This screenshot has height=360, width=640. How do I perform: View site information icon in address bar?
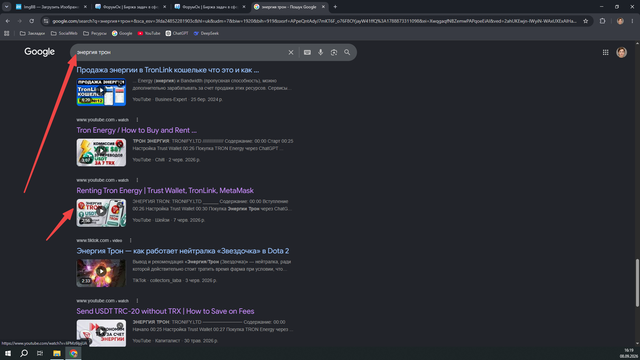tap(46, 21)
